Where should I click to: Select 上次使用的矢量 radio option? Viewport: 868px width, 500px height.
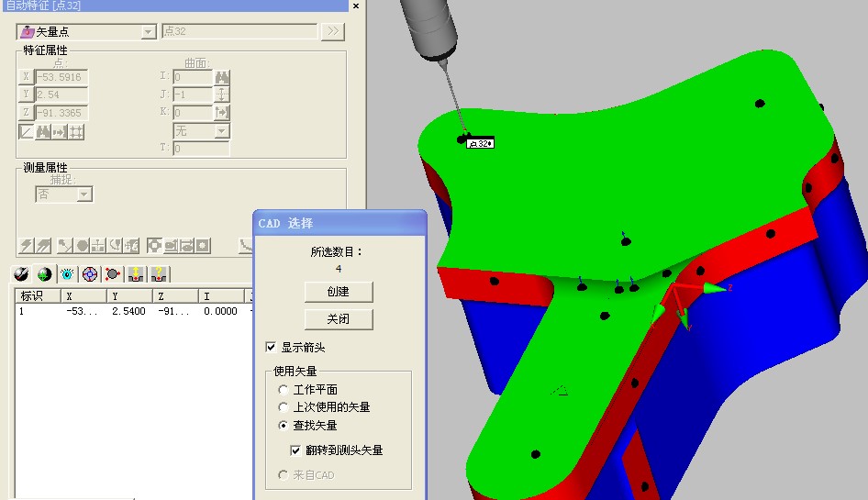284,406
